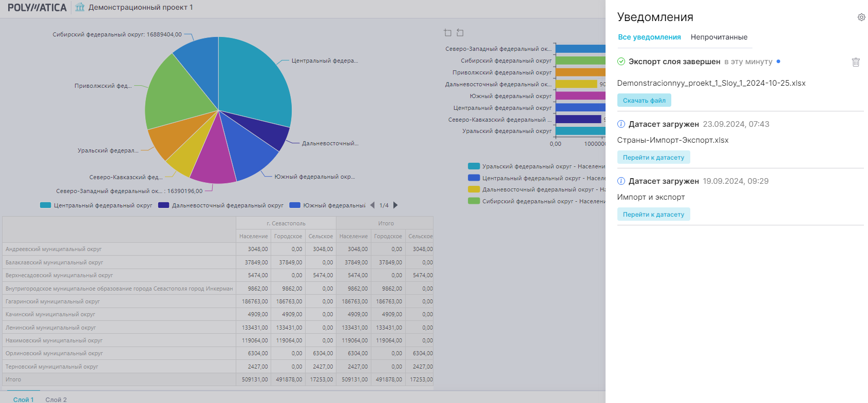
Task: Click the reset zoom icon above bar chart
Action: pyautogui.click(x=460, y=33)
